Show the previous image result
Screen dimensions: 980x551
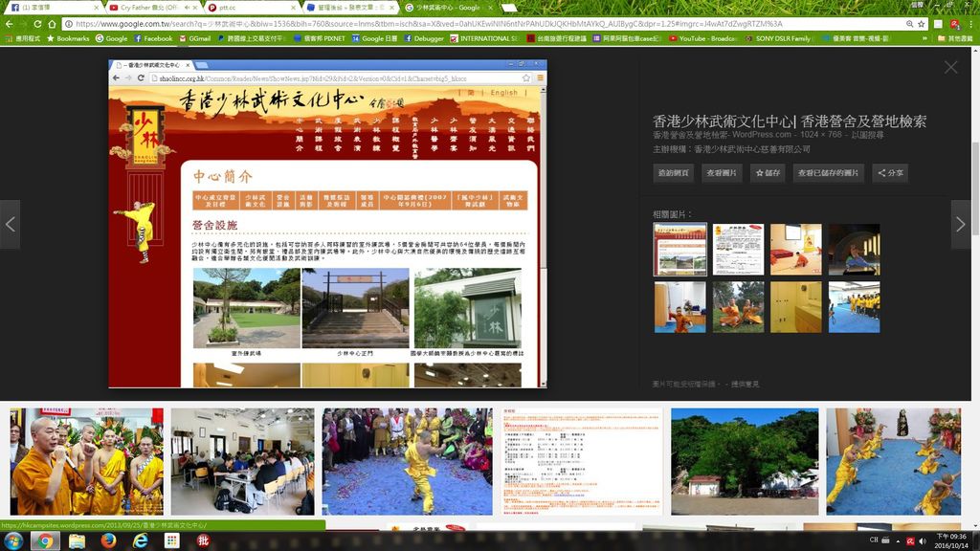click(10, 224)
